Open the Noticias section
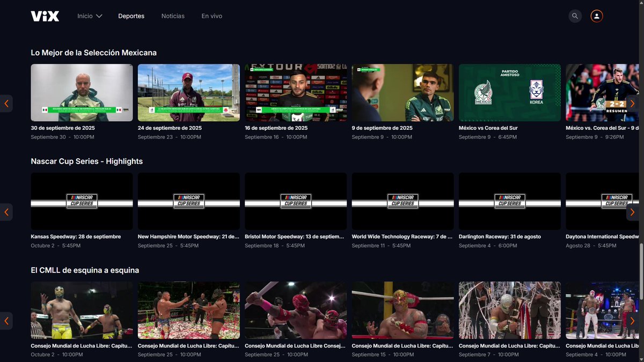 pyautogui.click(x=173, y=16)
